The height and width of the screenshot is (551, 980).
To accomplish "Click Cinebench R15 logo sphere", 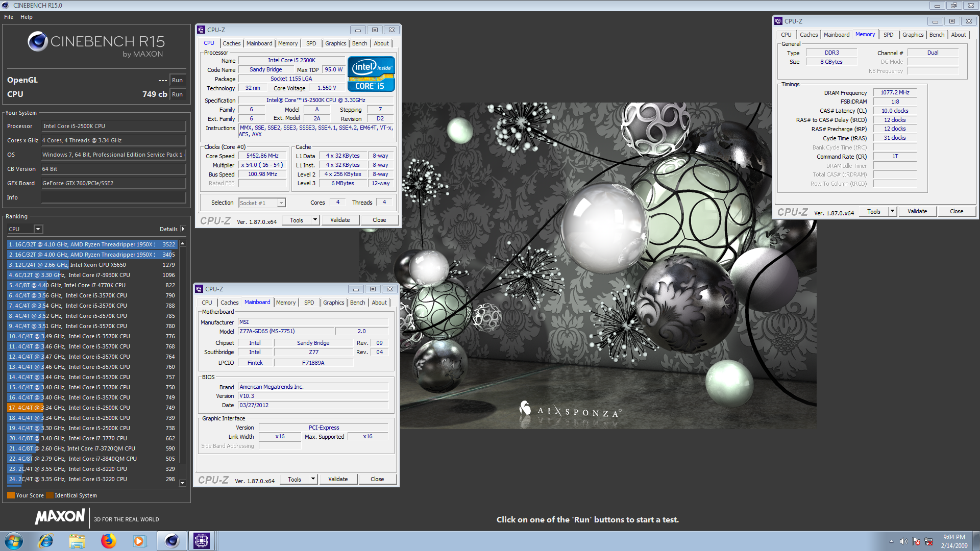I will coord(38,41).
